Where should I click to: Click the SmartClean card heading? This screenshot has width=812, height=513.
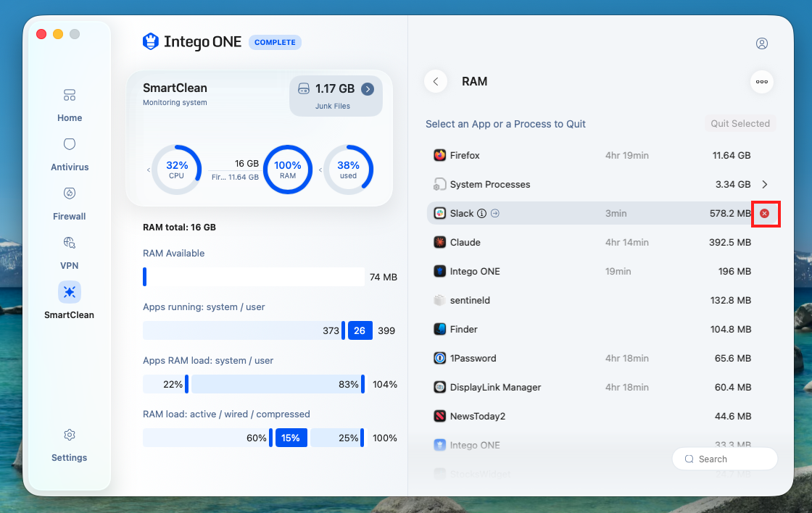click(x=175, y=88)
